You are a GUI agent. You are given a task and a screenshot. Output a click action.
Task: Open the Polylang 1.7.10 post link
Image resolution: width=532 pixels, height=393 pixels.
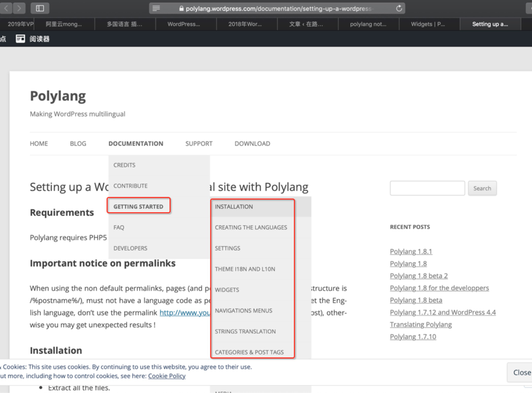click(x=413, y=337)
